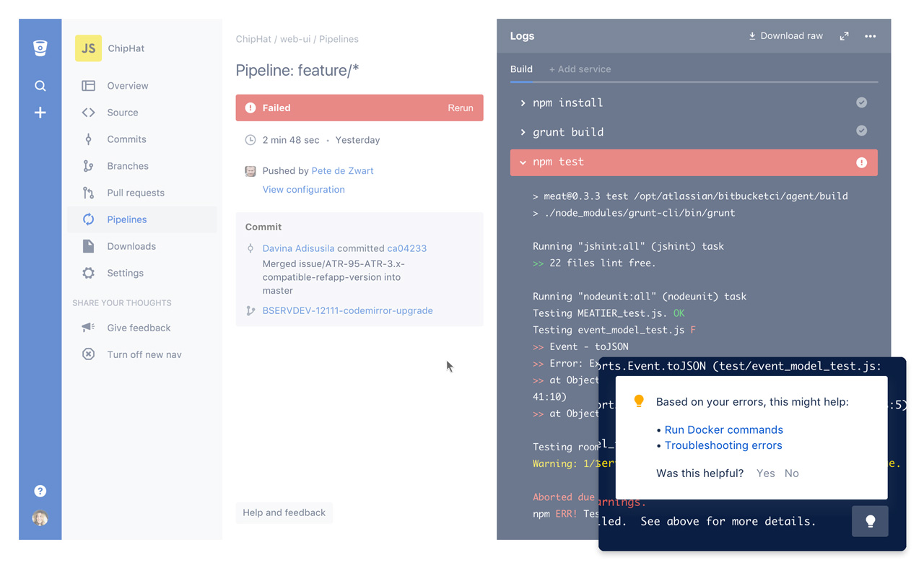Open Pete de Zwart's profile link
The image size is (924, 568).
pyautogui.click(x=342, y=171)
